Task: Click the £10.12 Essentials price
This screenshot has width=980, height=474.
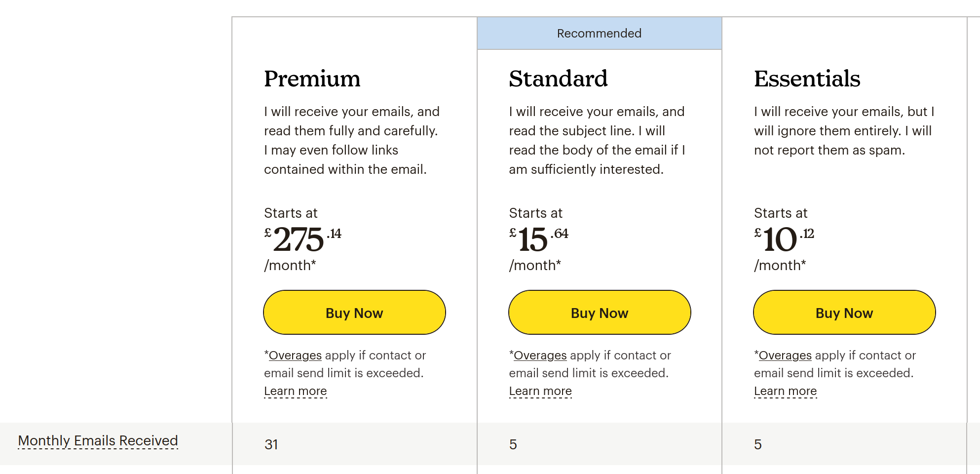Action: pyautogui.click(x=784, y=239)
